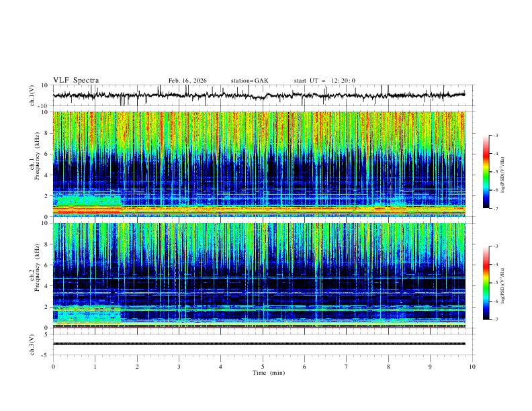This screenshot has height=411, width=532.
Task: Click the "-4" tick on ch.2 colorbar
Action: point(496,265)
